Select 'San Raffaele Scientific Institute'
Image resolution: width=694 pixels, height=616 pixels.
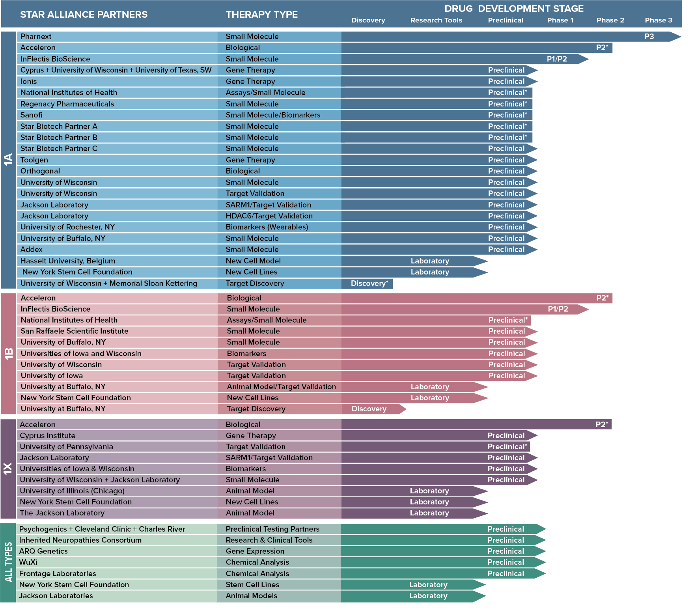pyautogui.click(x=75, y=331)
